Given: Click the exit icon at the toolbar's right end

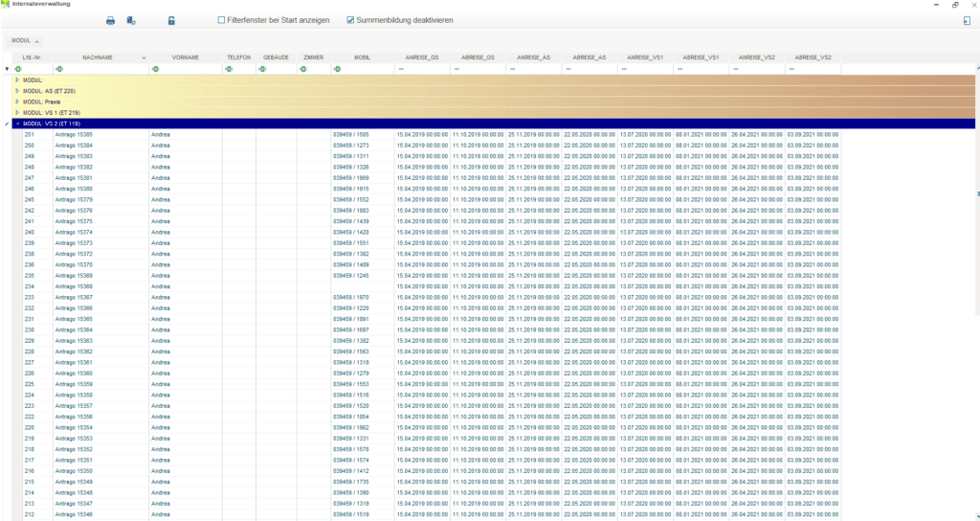Looking at the screenshot, I should point(967,21).
